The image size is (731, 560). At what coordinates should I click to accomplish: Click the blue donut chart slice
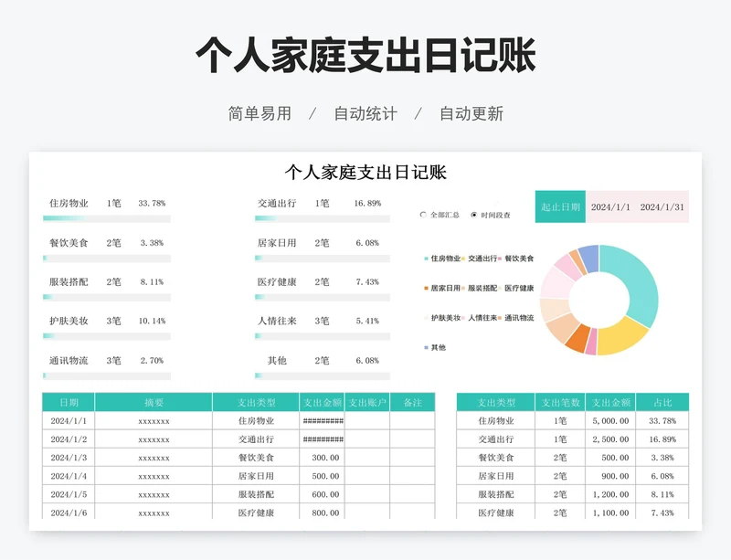coord(589,257)
